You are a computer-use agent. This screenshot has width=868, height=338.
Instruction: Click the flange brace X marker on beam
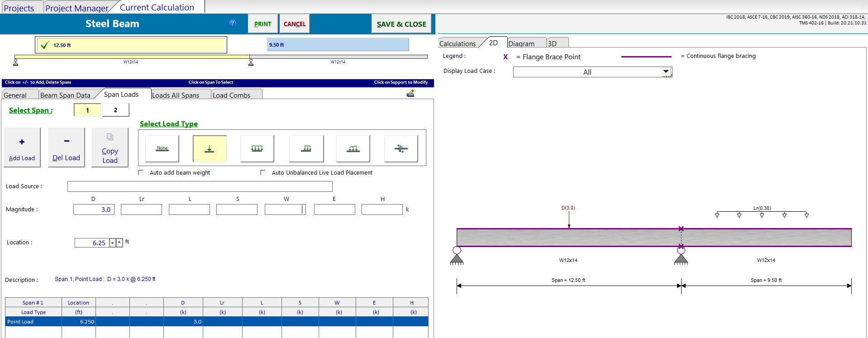(x=681, y=229)
